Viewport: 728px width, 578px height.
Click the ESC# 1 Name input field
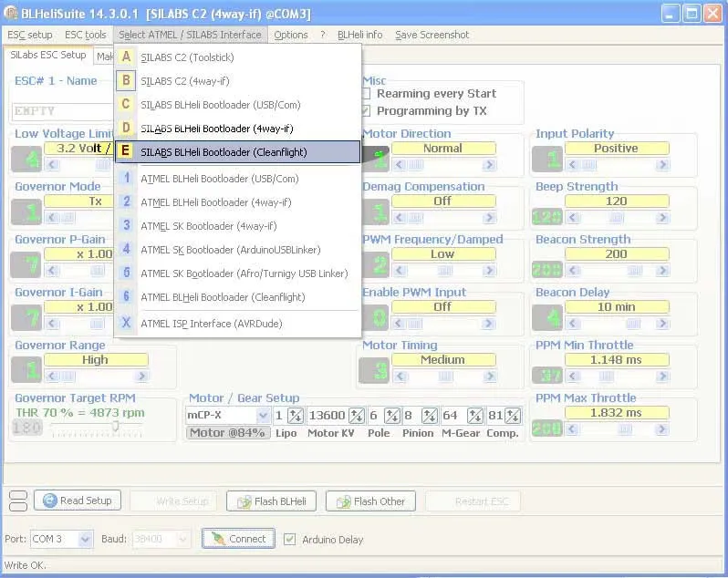tap(60, 111)
